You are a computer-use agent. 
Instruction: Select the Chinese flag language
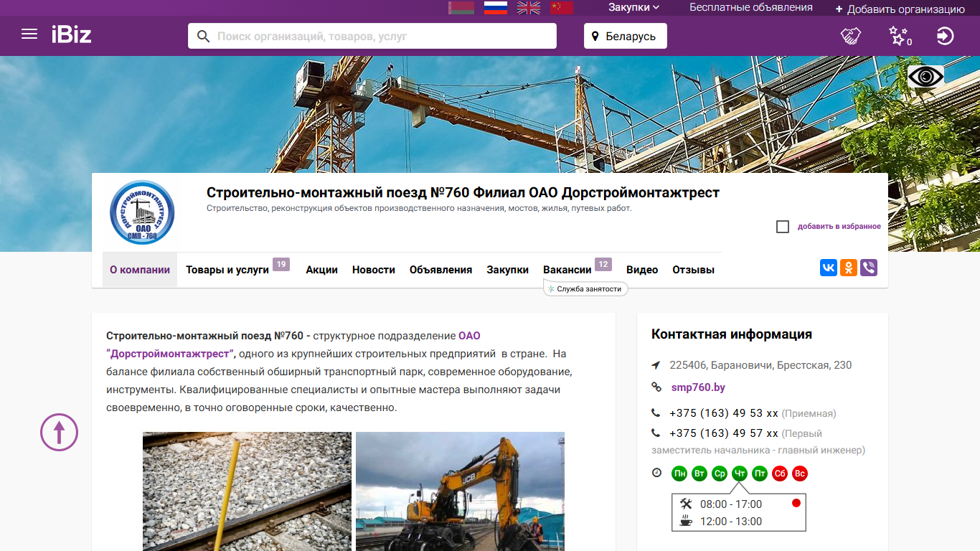[x=562, y=8]
